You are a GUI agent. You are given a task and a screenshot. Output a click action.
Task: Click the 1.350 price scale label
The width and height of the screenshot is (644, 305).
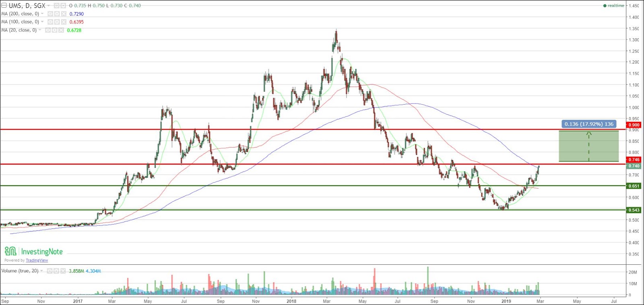[x=634, y=29]
